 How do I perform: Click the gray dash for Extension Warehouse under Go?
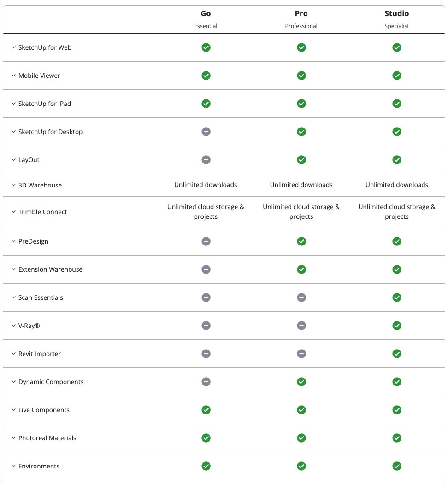point(206,269)
